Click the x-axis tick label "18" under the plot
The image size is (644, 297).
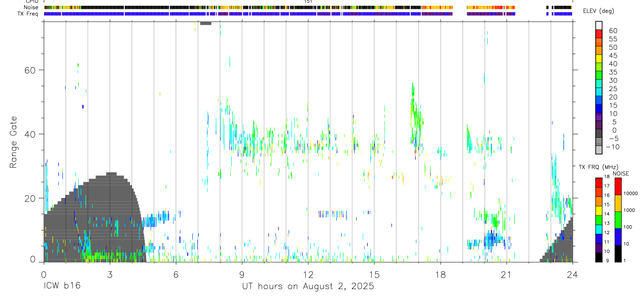pos(441,274)
